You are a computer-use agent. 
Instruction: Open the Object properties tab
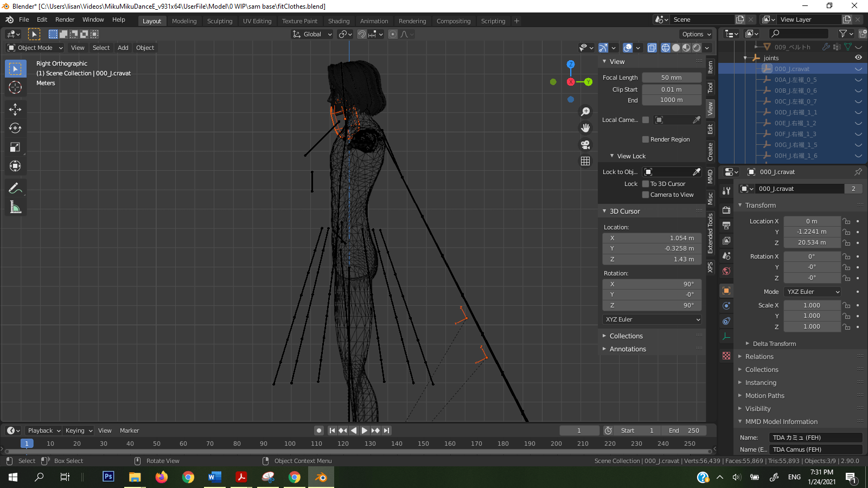pyautogui.click(x=726, y=291)
